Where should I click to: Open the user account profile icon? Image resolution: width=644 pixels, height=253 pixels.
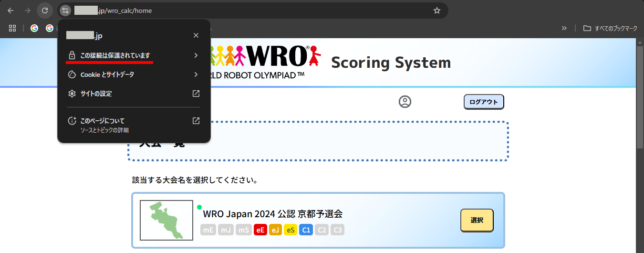point(405,102)
